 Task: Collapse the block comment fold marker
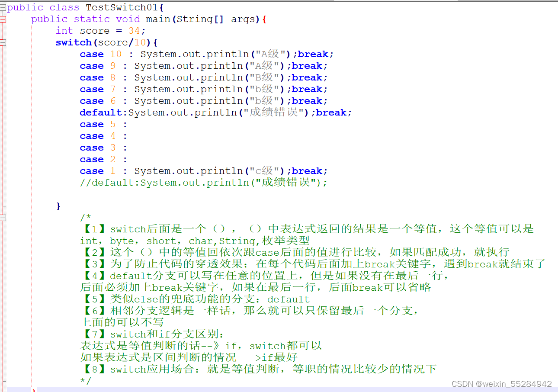pyautogui.click(x=3, y=218)
